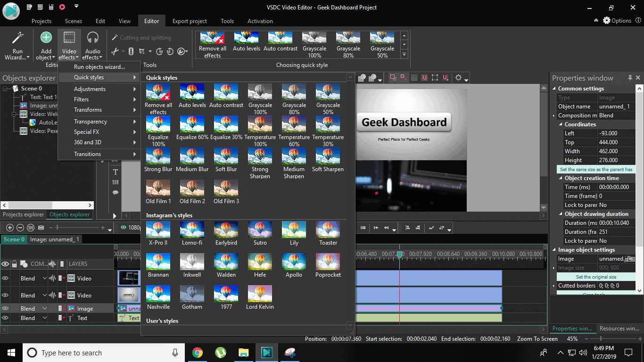644x362 pixels.
Task: Open the Transforms submenu
Action: point(99,110)
